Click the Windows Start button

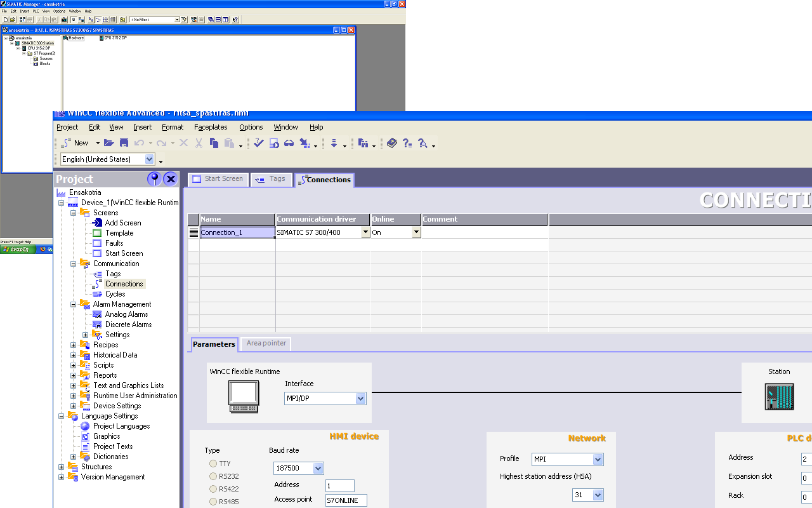[18, 249]
